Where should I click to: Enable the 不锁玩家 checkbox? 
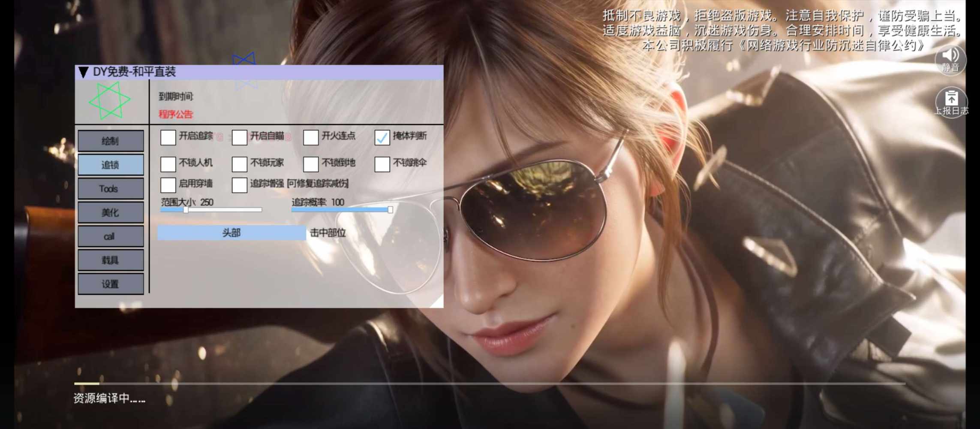click(x=239, y=164)
